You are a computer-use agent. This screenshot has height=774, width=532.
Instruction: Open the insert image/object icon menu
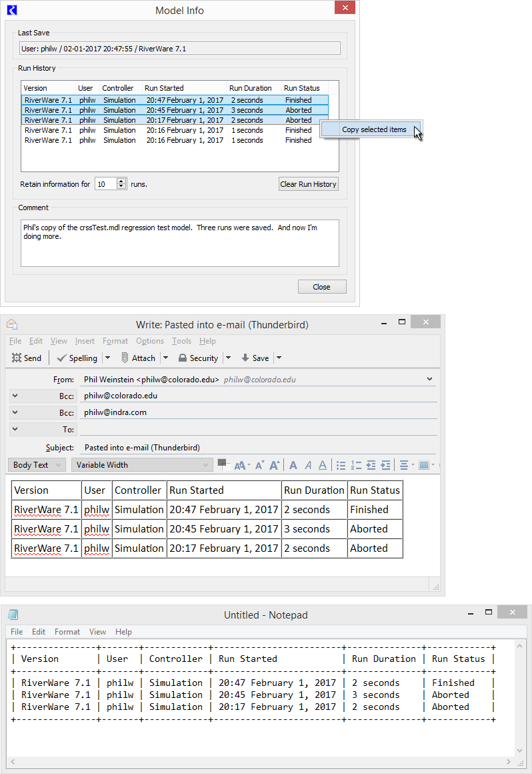pos(426,465)
